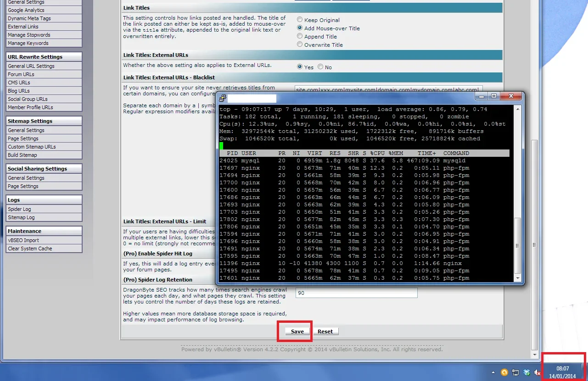The width and height of the screenshot is (588, 381).
Task: Click the URL Rewrite Settings sidebar heading
Action: (35, 57)
